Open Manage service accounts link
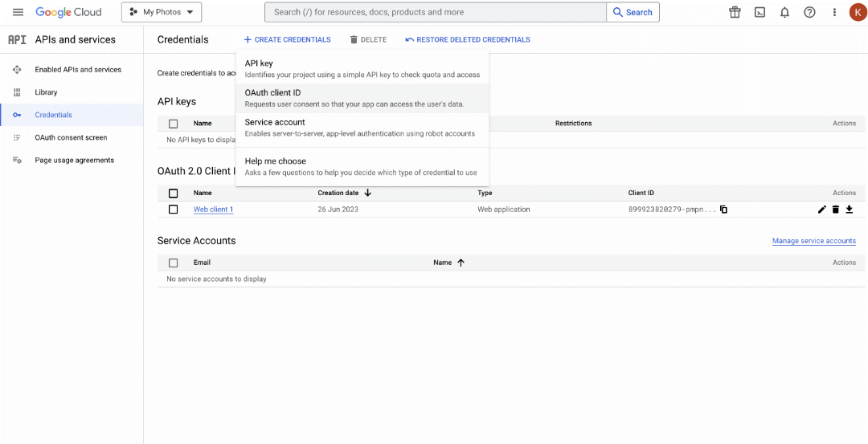Image resolution: width=868 pixels, height=444 pixels. [813, 241]
